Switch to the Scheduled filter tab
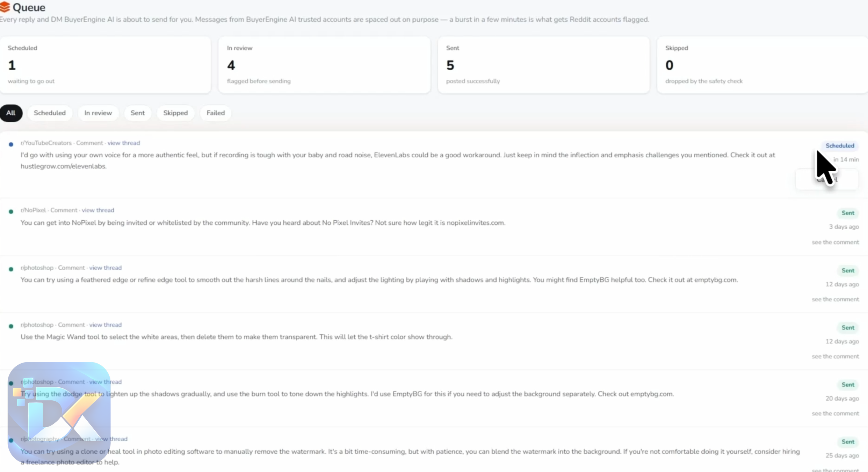This screenshot has height=472, width=868. (x=50, y=113)
